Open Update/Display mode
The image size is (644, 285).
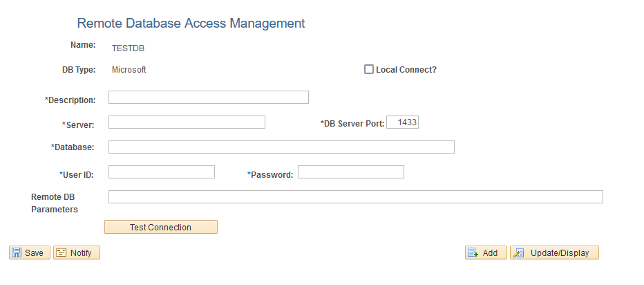(554, 253)
